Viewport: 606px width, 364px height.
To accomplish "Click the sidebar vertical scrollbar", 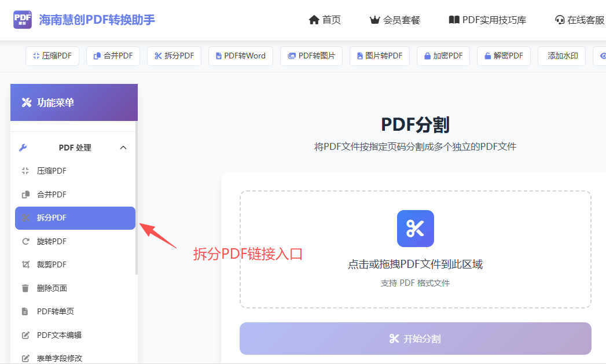I will point(137,198).
